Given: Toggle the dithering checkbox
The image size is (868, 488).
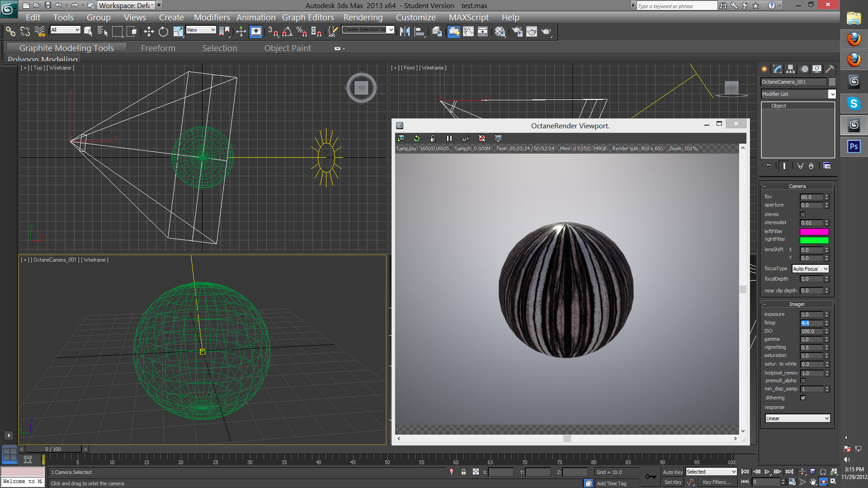Looking at the screenshot, I should tap(803, 398).
